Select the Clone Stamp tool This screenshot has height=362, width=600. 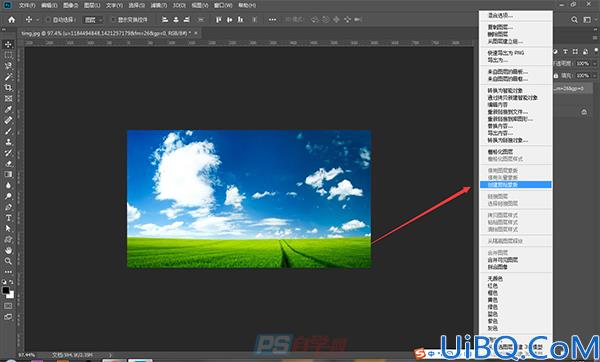point(8,142)
